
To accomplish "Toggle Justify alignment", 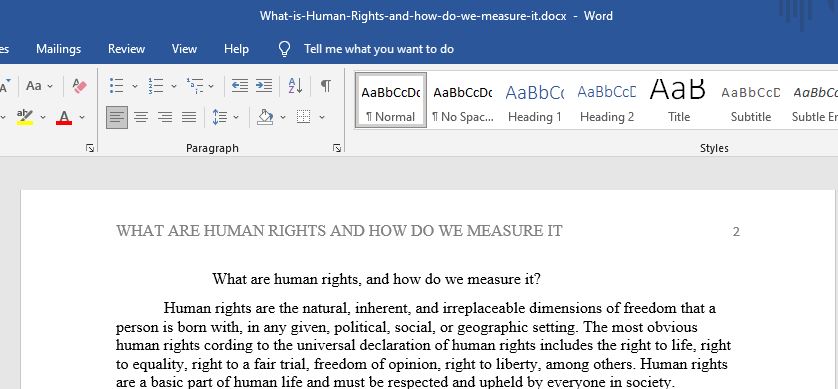I will (x=189, y=117).
